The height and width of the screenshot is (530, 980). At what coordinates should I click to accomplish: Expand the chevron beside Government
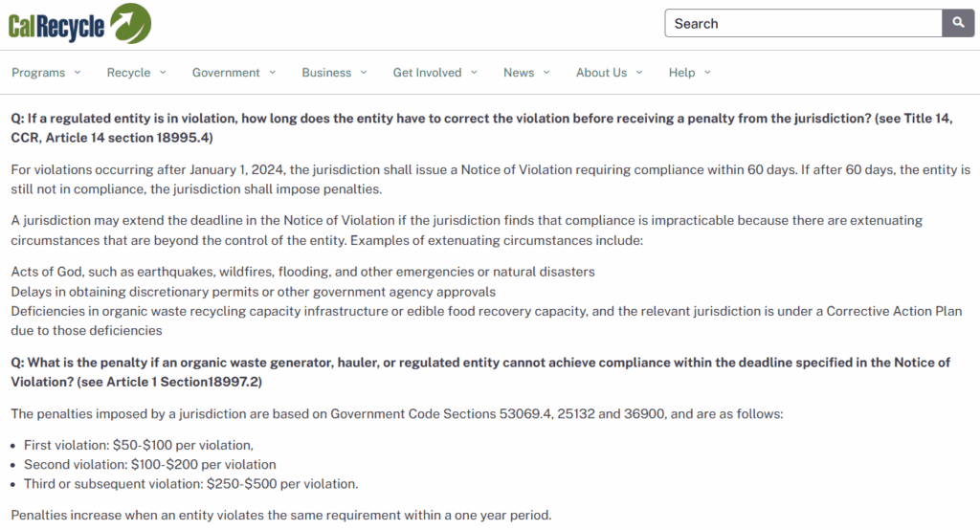tap(273, 73)
